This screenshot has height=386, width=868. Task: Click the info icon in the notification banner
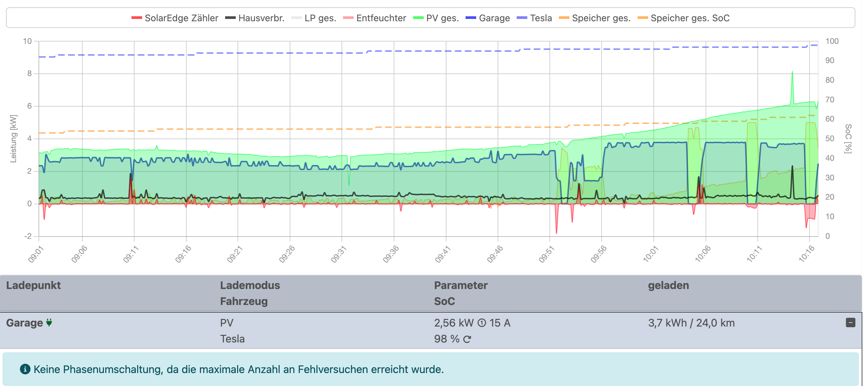pyautogui.click(x=25, y=369)
